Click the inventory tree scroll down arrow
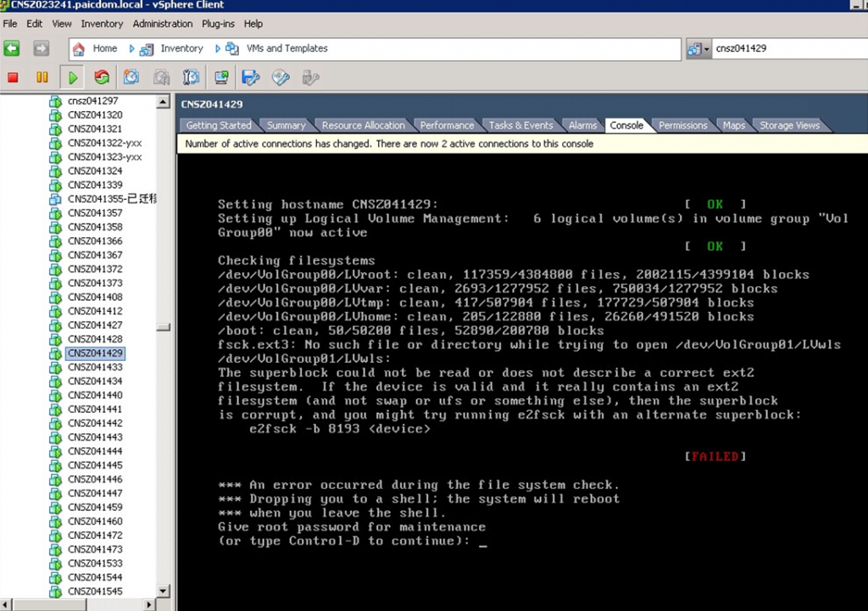Viewport: 868px width, 611px height. [x=163, y=591]
